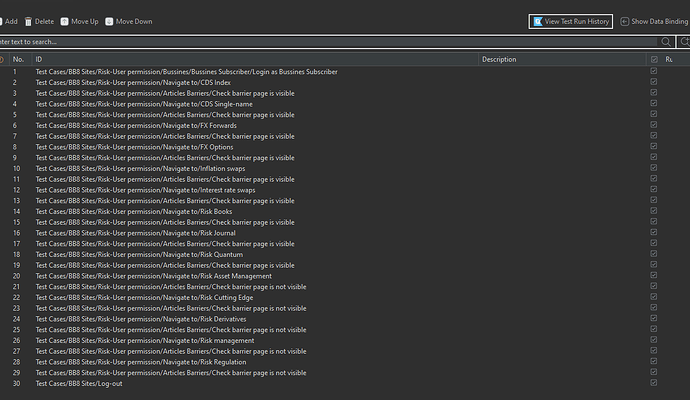Toggle run checkbox for CDS Index row
Viewport: 690px width, 400px height.
click(x=653, y=81)
